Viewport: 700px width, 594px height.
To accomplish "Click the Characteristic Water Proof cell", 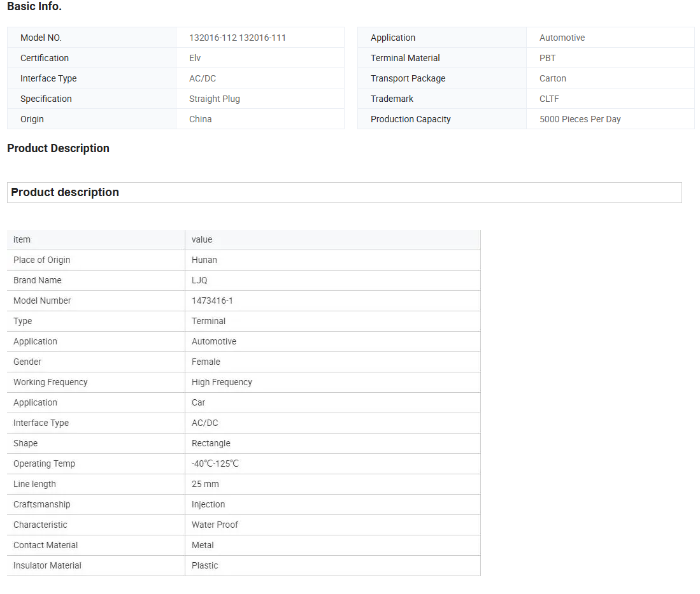I will [215, 525].
